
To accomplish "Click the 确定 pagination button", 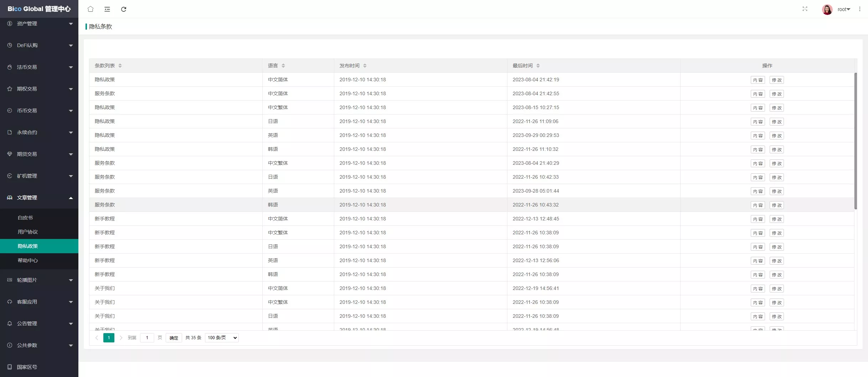I will (174, 338).
